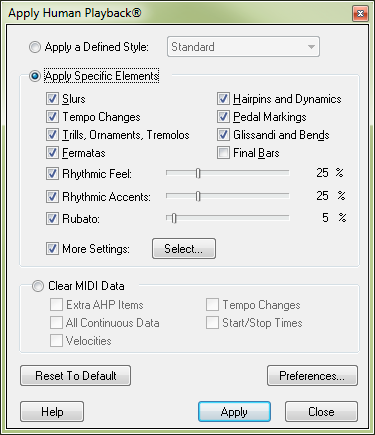Open the Standard style dropdown
375x435 pixels.
tap(243, 47)
